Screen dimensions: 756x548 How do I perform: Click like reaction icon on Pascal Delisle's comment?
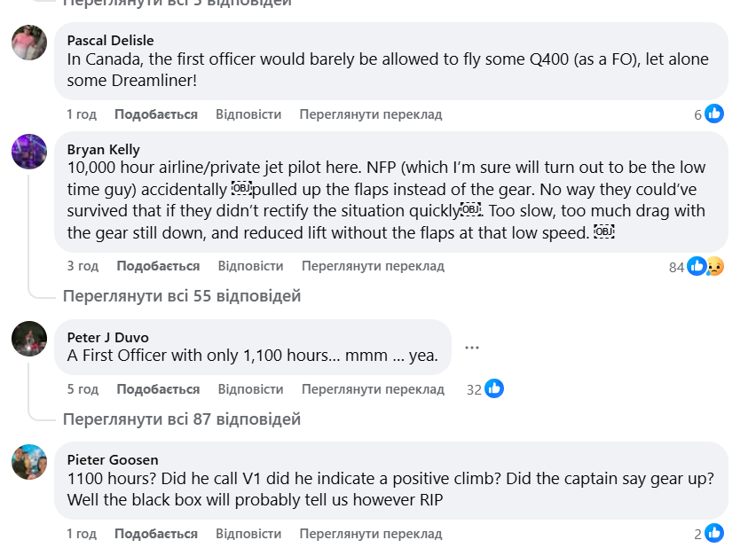(x=714, y=114)
